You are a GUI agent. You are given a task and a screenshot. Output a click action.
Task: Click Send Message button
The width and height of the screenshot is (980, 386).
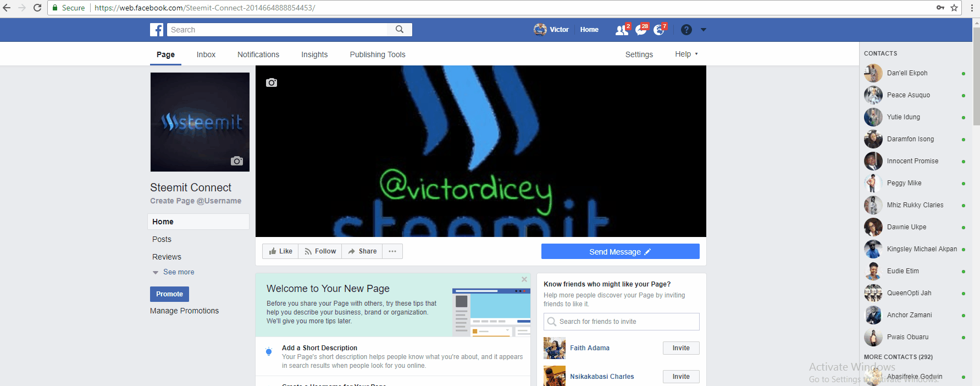click(x=620, y=251)
